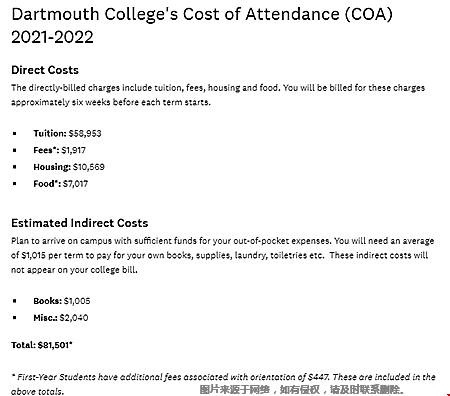Click the bullet before Housing

pyautogui.click(x=14, y=167)
